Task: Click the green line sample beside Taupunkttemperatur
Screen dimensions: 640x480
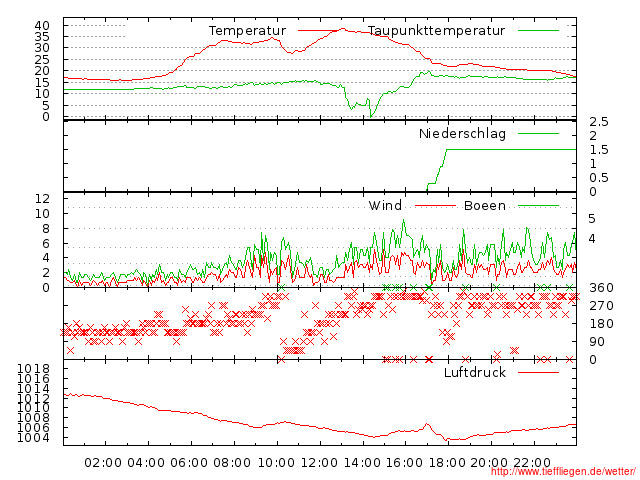Action: (x=538, y=31)
